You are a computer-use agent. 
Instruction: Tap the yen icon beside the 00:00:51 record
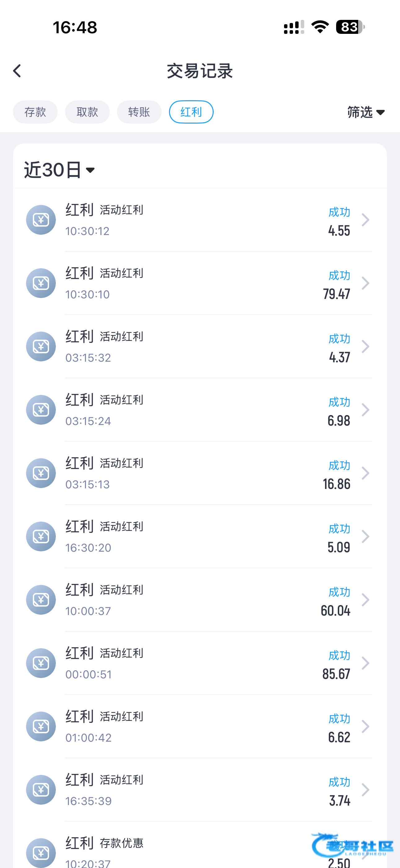(41, 663)
